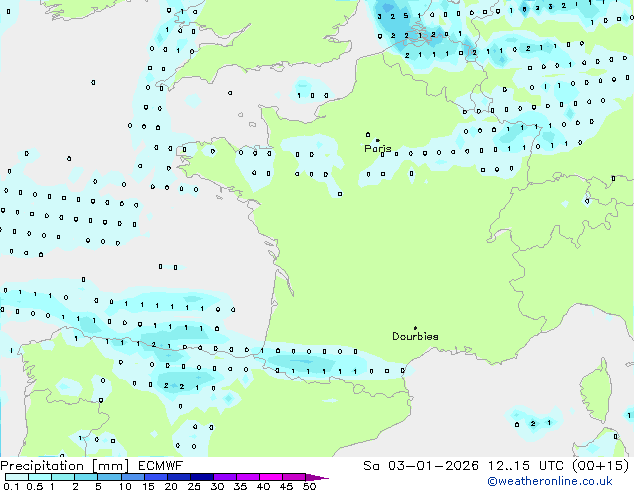Image resolution: width=634 pixels, height=490 pixels.
Task: Click the Dourbies location label
Action: point(415,336)
